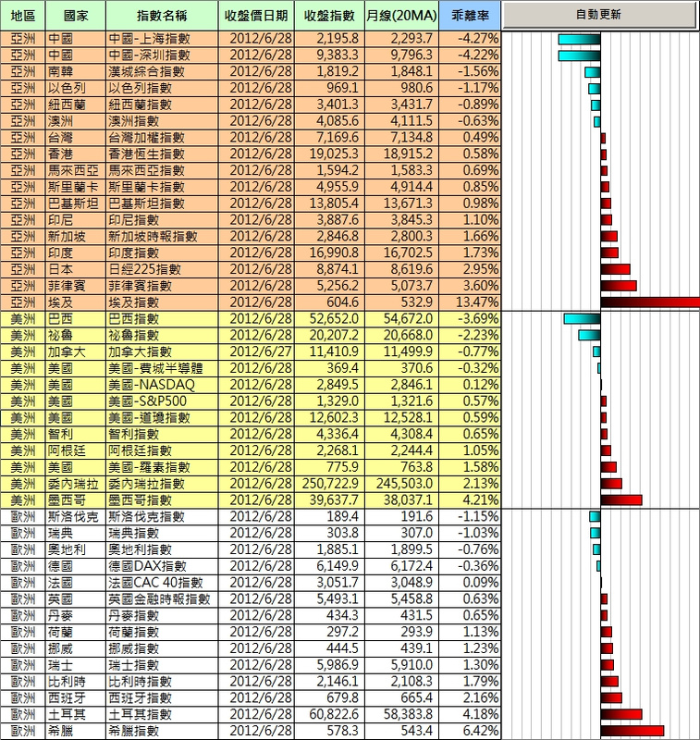Click the 丹麥指數 cell
The width and height of the screenshot is (700, 740).
(162, 616)
